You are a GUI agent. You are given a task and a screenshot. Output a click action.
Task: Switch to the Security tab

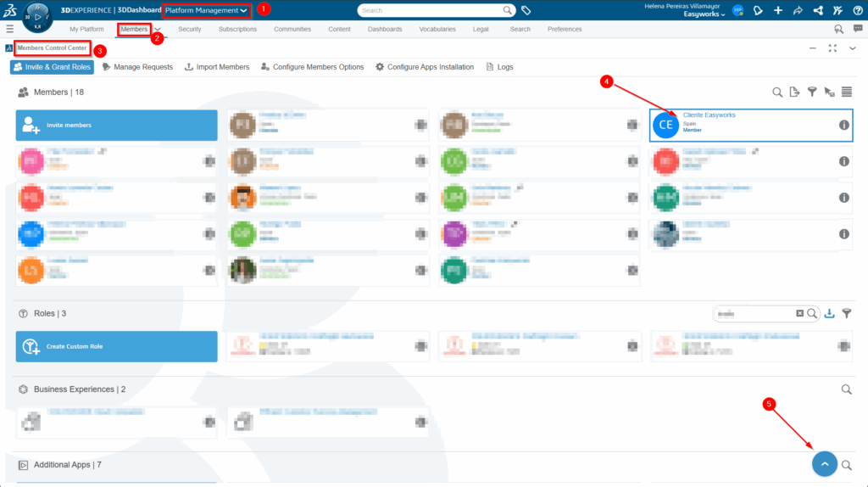tap(189, 29)
